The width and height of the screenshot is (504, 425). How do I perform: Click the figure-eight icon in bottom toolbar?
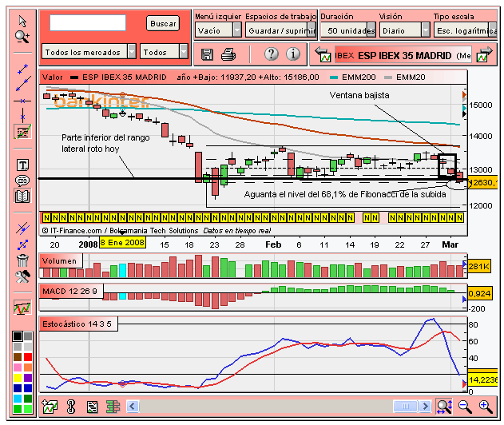coord(71,407)
